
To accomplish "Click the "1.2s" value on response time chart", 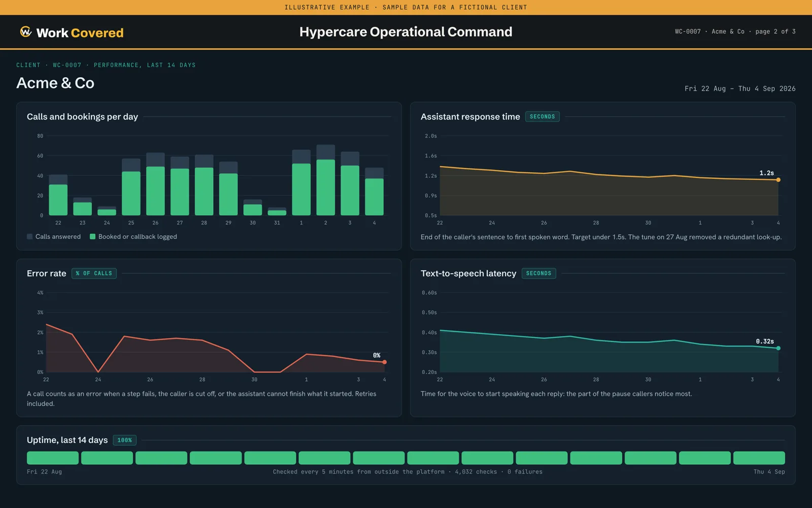I will pos(766,173).
